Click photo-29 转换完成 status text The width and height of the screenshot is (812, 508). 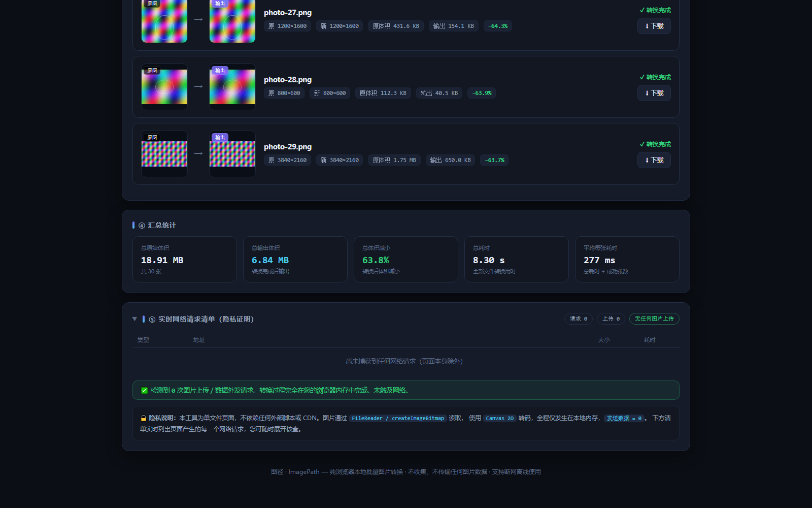click(x=655, y=144)
